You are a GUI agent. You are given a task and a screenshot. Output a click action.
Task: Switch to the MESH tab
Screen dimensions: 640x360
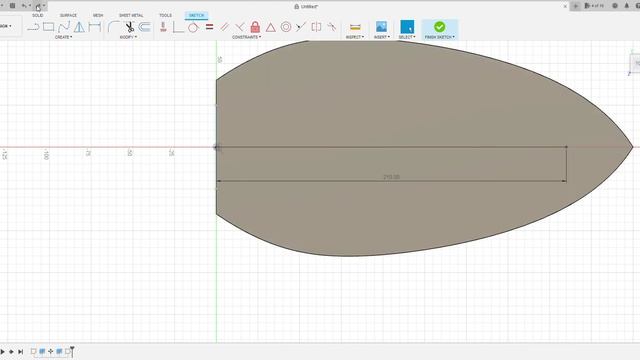98,16
